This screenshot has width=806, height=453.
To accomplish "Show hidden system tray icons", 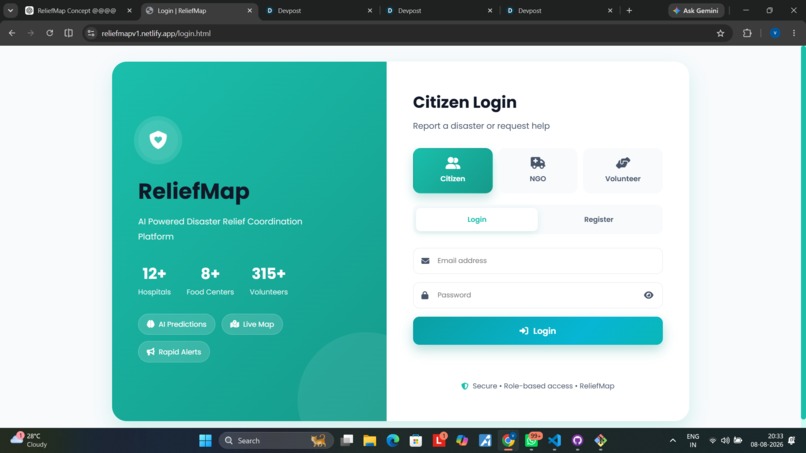I will click(672, 441).
